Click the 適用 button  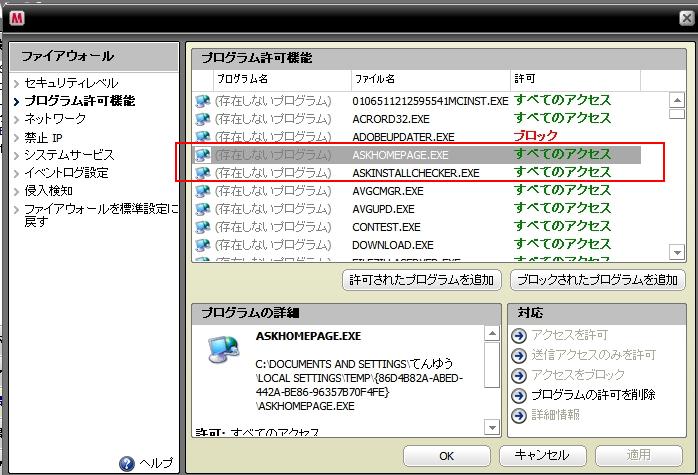638,455
